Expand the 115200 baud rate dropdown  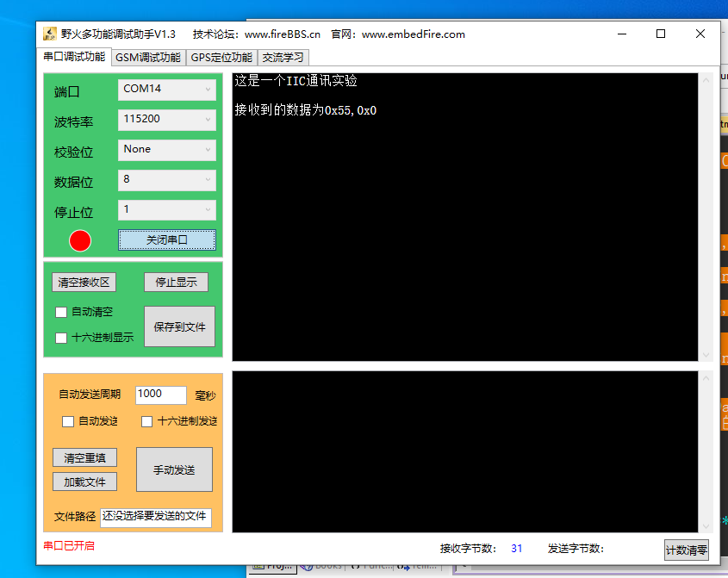coord(166,119)
